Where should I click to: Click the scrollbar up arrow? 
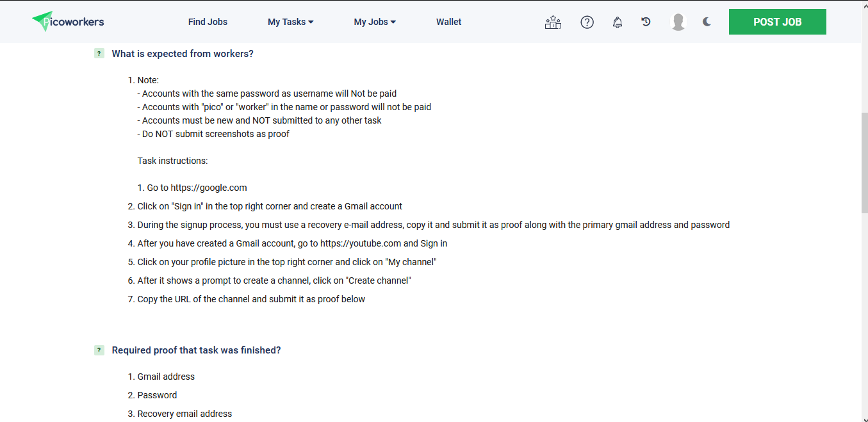tap(864, 4)
